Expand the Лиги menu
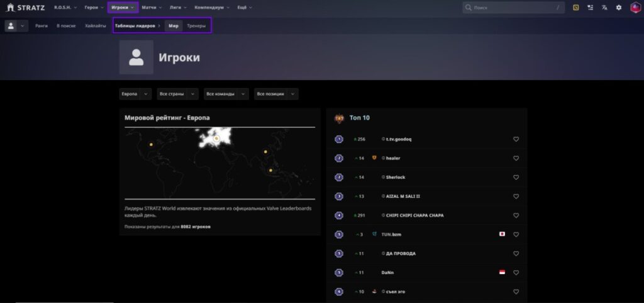Screen dimensions: 644x303 point(178,8)
